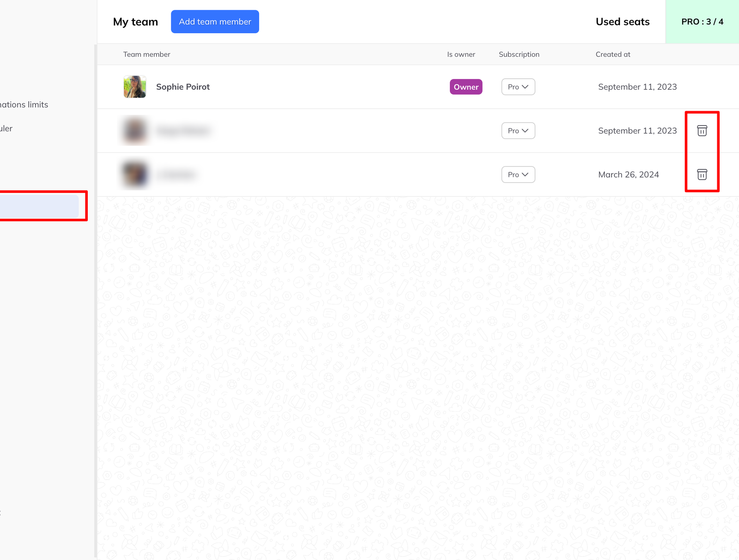Click the Team member column header
This screenshot has width=739, height=560.
(147, 54)
